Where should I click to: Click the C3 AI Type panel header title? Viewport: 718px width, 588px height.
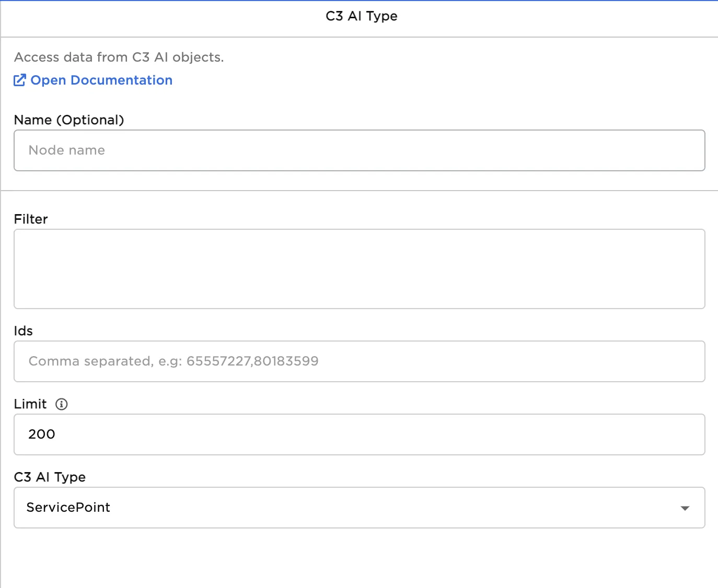click(361, 16)
